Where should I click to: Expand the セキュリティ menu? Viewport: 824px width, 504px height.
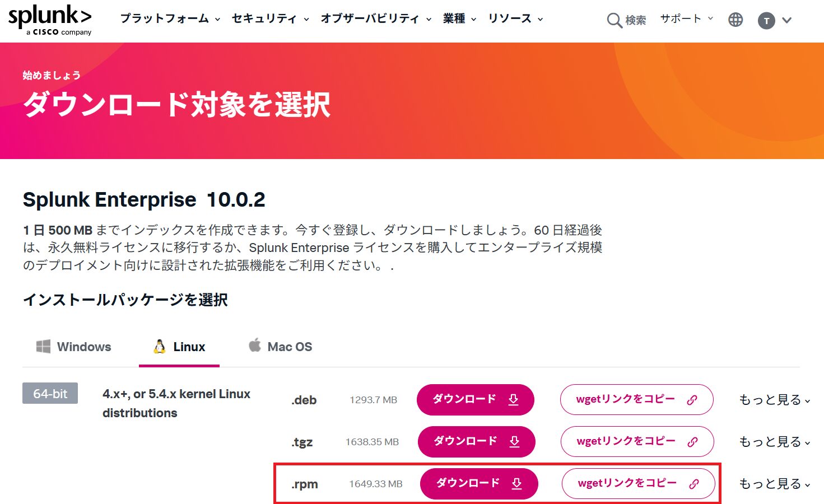[x=270, y=19]
